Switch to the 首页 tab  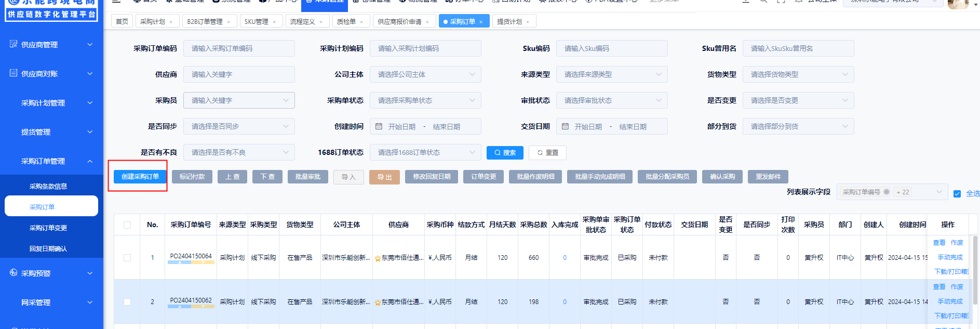point(122,21)
